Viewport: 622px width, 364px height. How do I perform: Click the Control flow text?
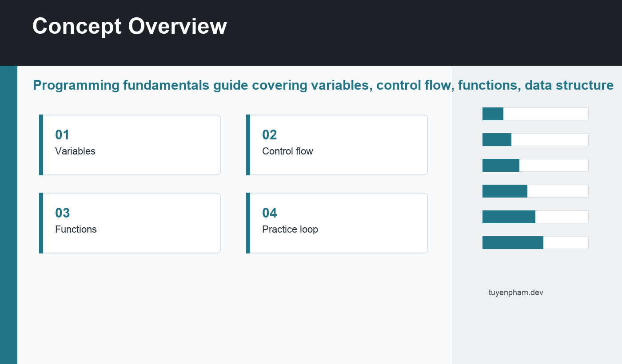coord(287,151)
